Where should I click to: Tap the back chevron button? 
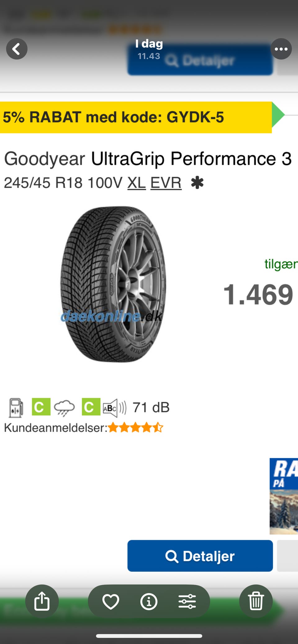point(17,49)
